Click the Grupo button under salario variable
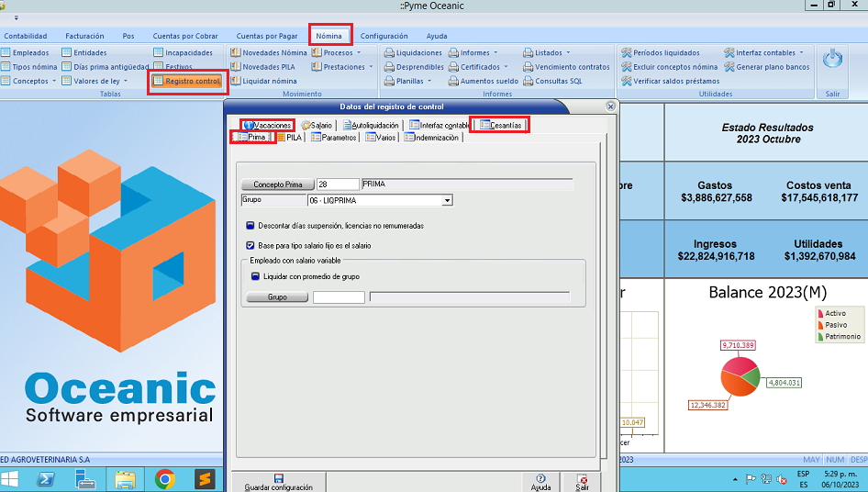Viewport: 868px width, 492px height. 277,297
